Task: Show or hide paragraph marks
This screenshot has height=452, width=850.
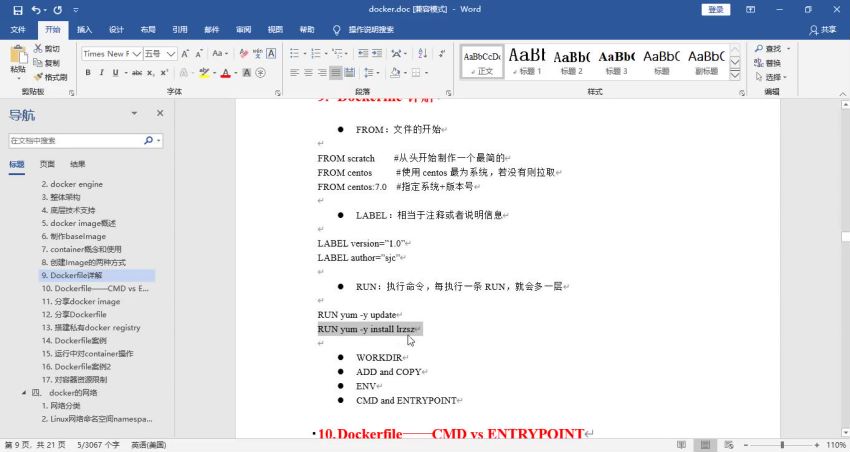Action: click(x=442, y=54)
